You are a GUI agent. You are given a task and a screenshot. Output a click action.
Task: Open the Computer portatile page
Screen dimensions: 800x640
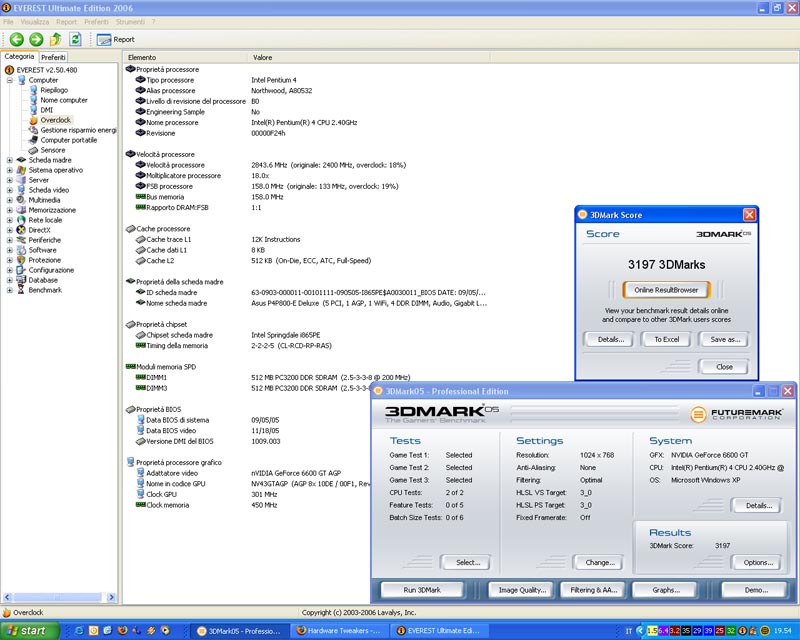coord(68,140)
